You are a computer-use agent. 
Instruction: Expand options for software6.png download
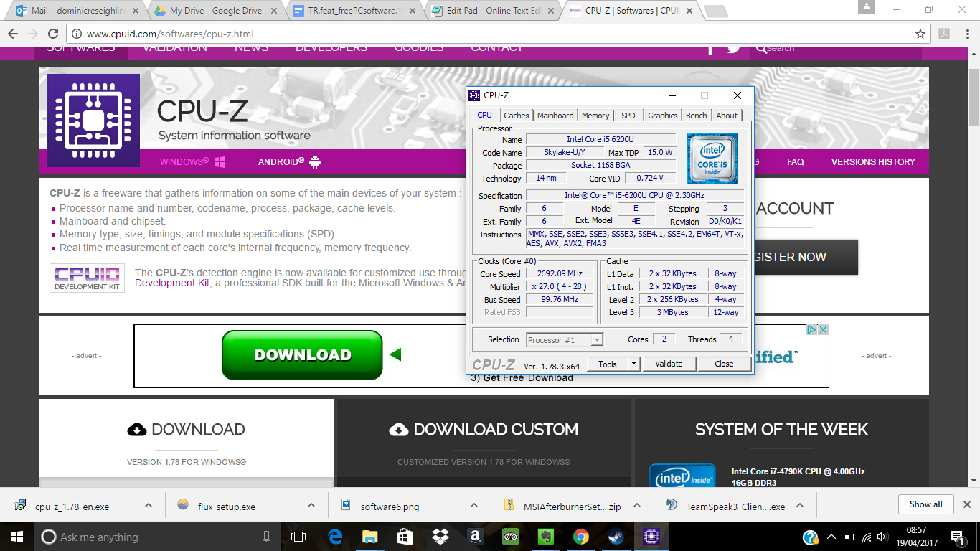pos(475,506)
